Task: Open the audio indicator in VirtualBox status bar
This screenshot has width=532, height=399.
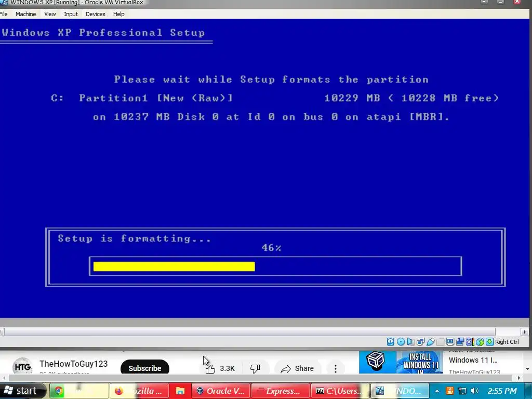Action: tap(410, 342)
